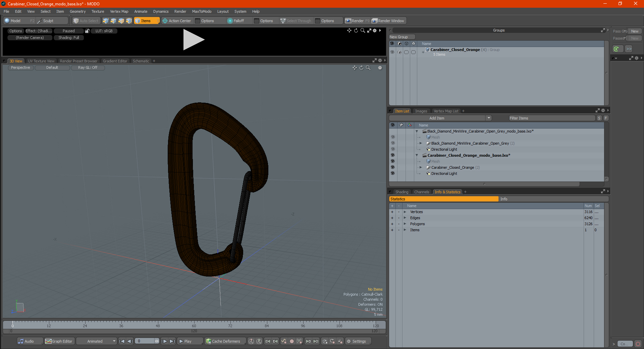
Task: Click the render preview rotate icon
Action: pos(356,31)
